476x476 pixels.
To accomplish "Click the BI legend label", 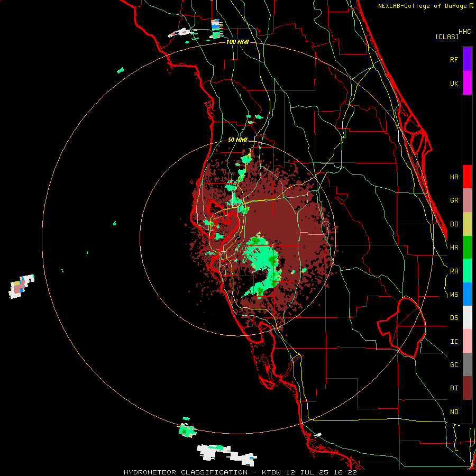I will pyautogui.click(x=454, y=388).
